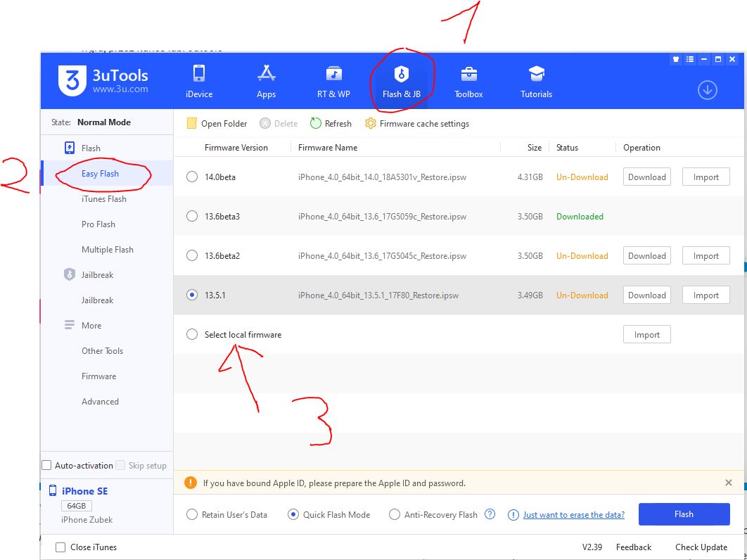
Task: Open the Apps section
Action: tap(266, 82)
